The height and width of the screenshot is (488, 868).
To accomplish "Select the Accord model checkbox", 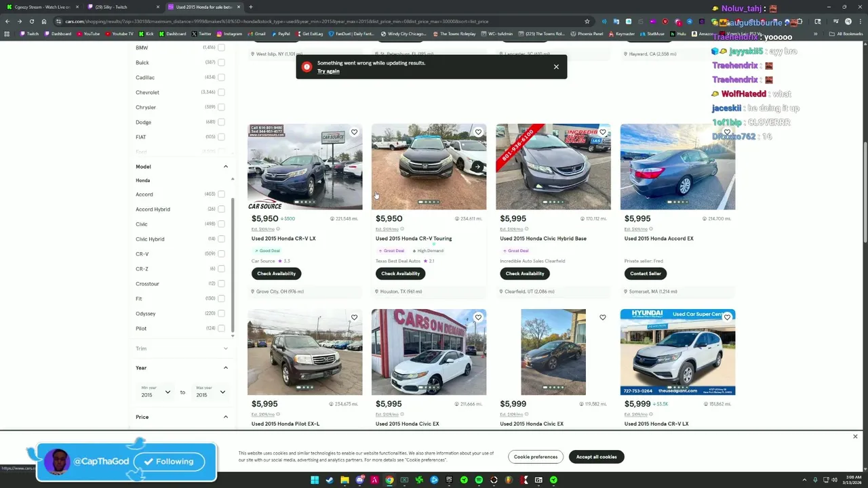I will pos(221,195).
